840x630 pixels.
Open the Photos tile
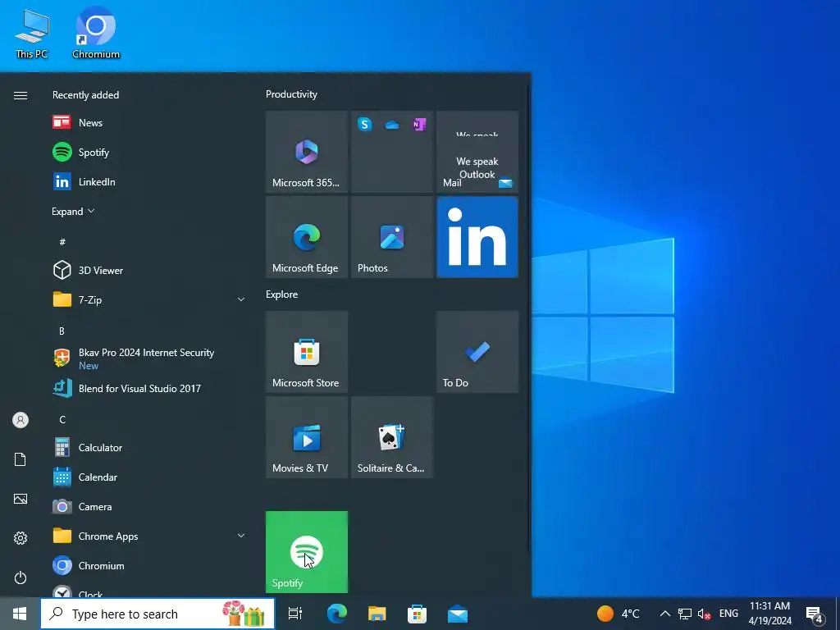392,237
